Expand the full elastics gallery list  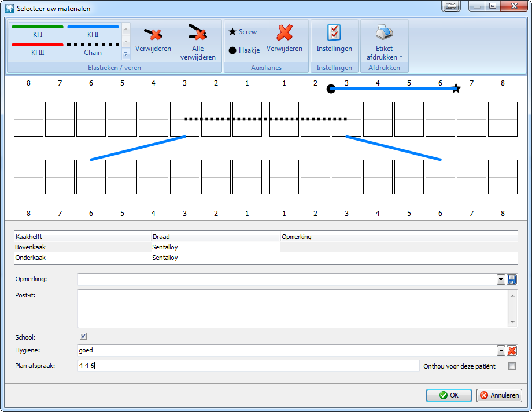pos(125,54)
